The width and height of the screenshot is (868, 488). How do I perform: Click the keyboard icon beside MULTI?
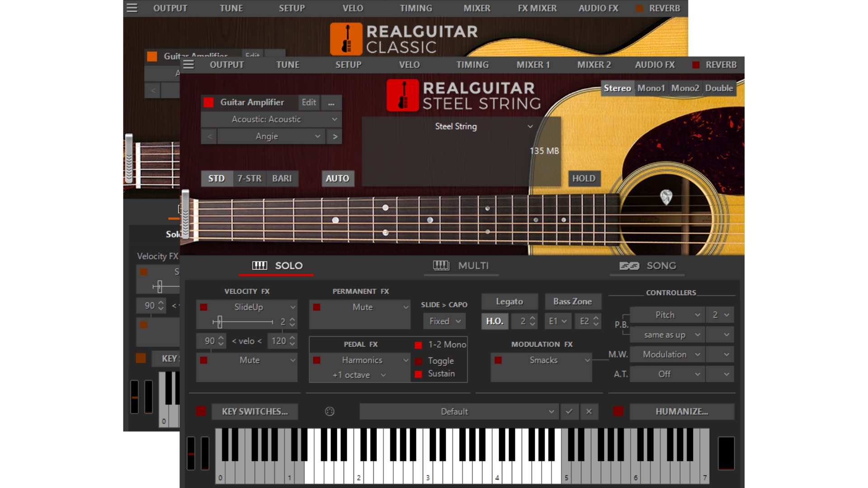tap(441, 266)
